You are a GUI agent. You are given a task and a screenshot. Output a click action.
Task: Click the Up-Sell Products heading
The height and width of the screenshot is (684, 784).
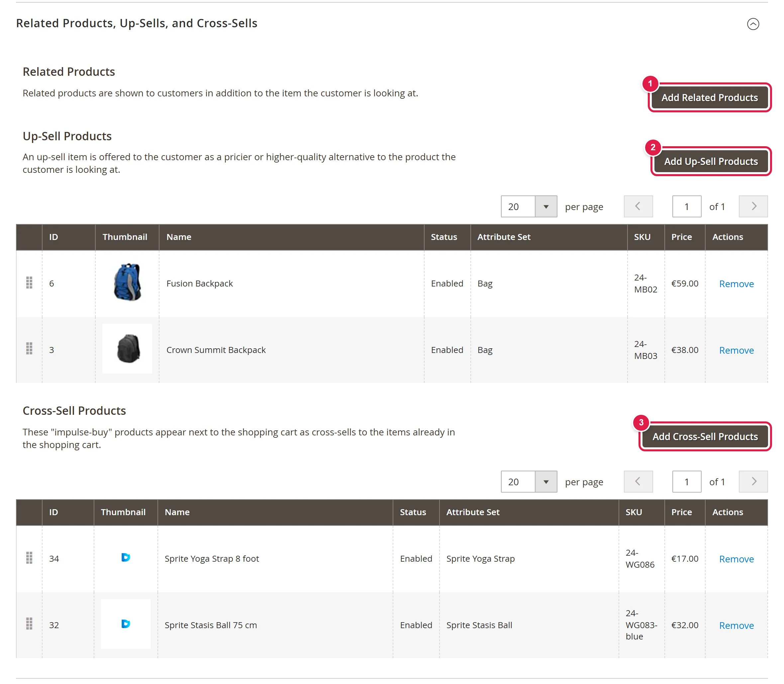(x=67, y=136)
